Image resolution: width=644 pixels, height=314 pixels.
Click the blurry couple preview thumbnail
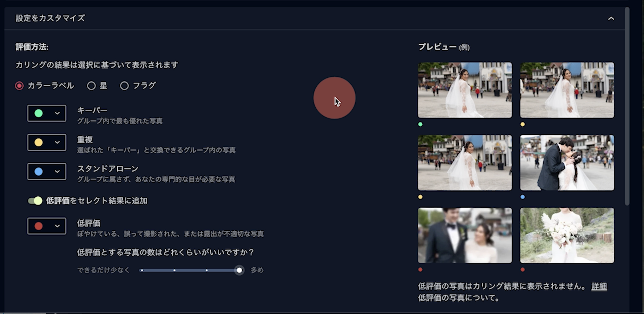465,235
